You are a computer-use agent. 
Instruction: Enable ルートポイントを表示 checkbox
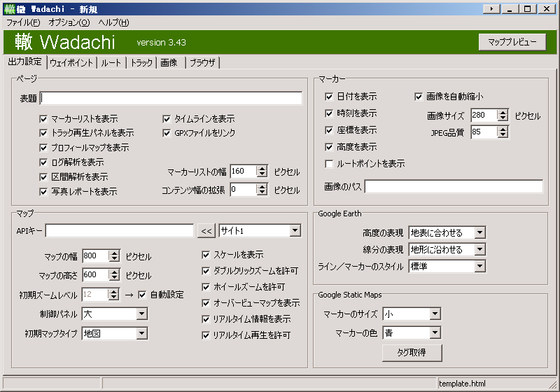[x=329, y=164]
